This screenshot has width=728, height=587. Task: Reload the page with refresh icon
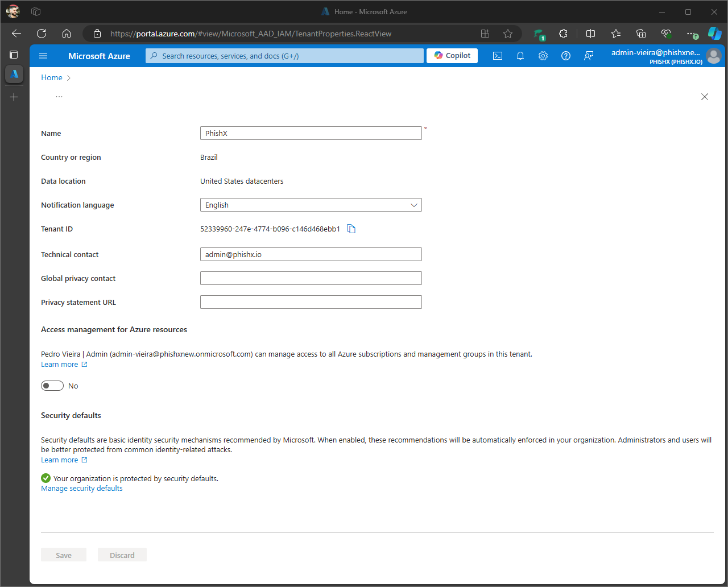coord(42,34)
